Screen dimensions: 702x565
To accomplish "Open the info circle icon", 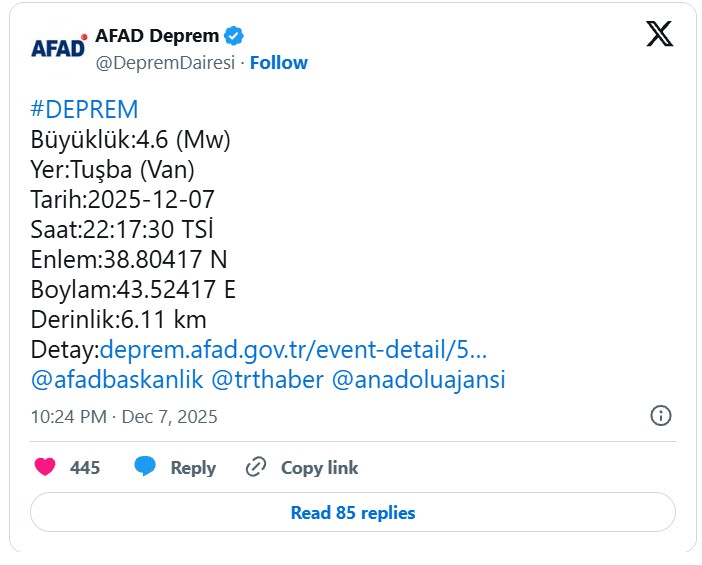I will pyautogui.click(x=661, y=415).
